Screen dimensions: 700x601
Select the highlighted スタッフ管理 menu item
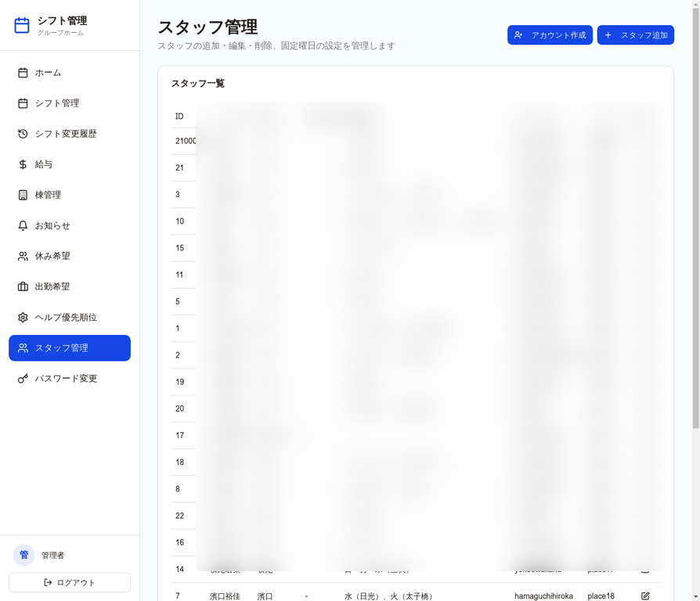pyautogui.click(x=70, y=348)
